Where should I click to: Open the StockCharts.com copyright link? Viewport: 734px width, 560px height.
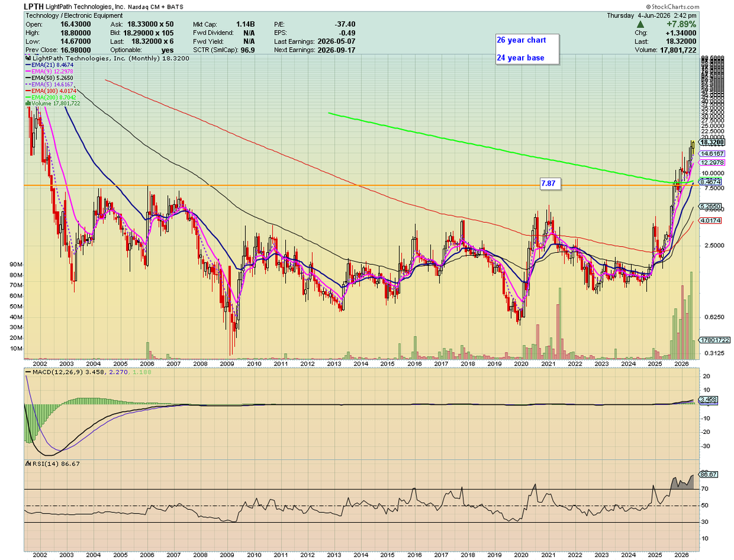[672, 7]
